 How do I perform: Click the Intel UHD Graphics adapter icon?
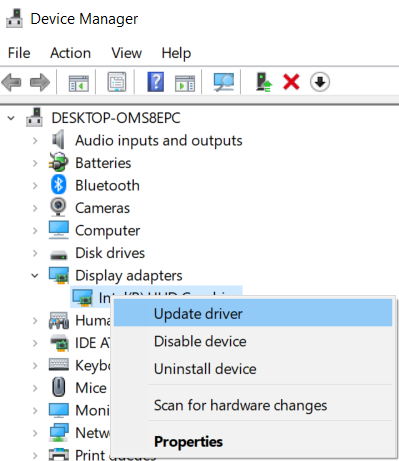pyautogui.click(x=82, y=298)
